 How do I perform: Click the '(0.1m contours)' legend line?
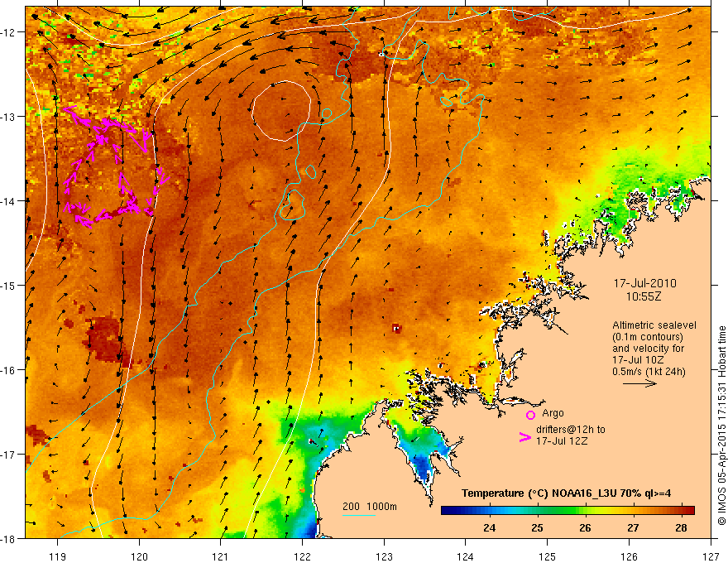pos(648,337)
